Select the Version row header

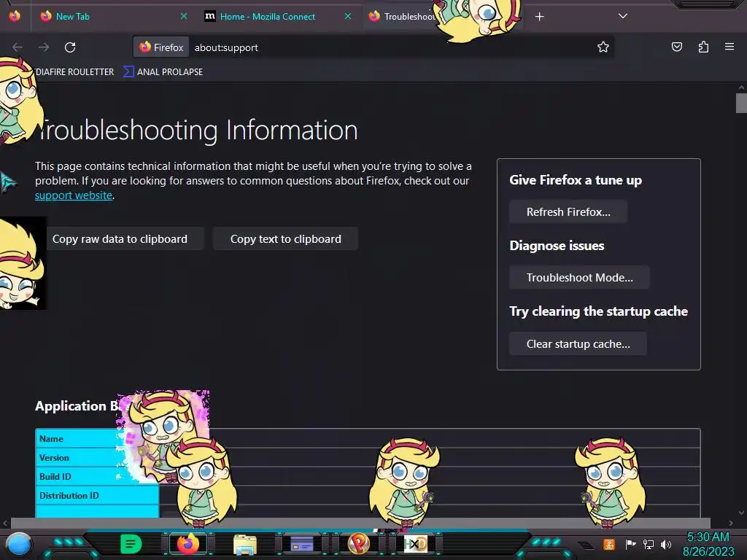(79, 458)
